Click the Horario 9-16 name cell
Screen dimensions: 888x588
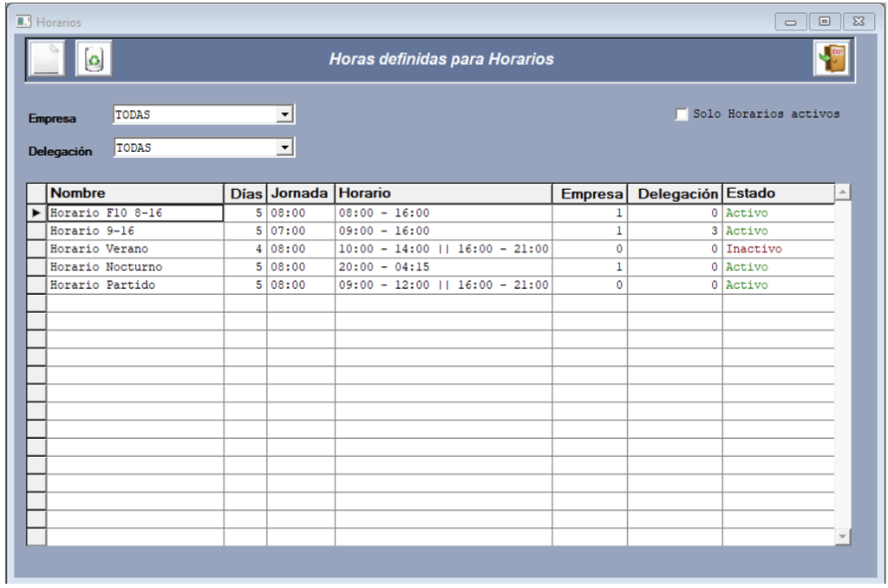pos(134,232)
